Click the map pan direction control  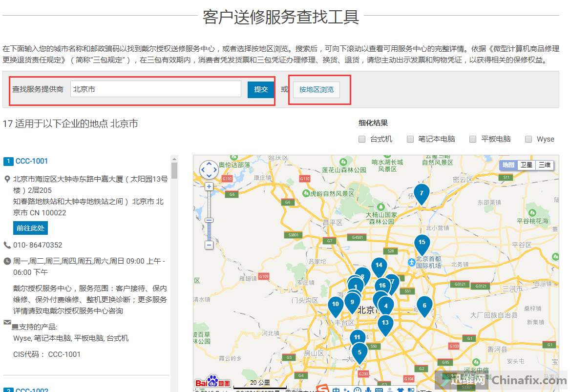click(x=209, y=170)
